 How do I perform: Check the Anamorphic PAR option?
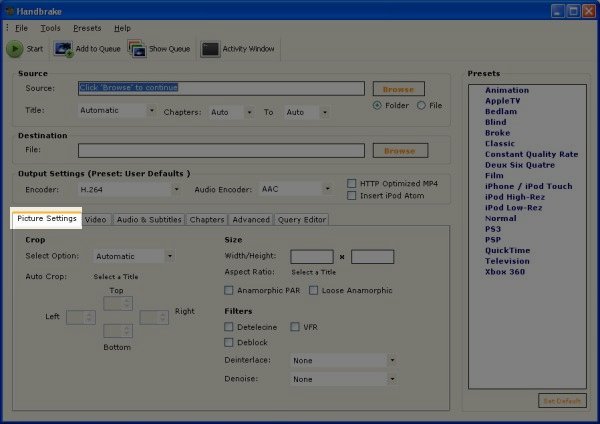coord(230,290)
